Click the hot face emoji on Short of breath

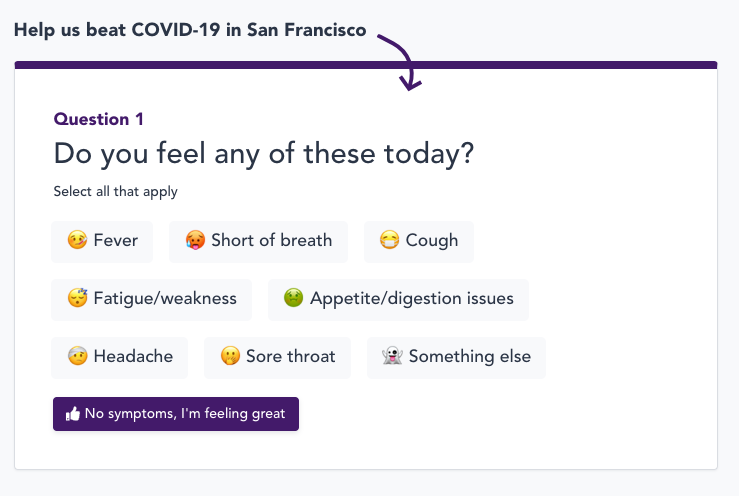[195, 241]
